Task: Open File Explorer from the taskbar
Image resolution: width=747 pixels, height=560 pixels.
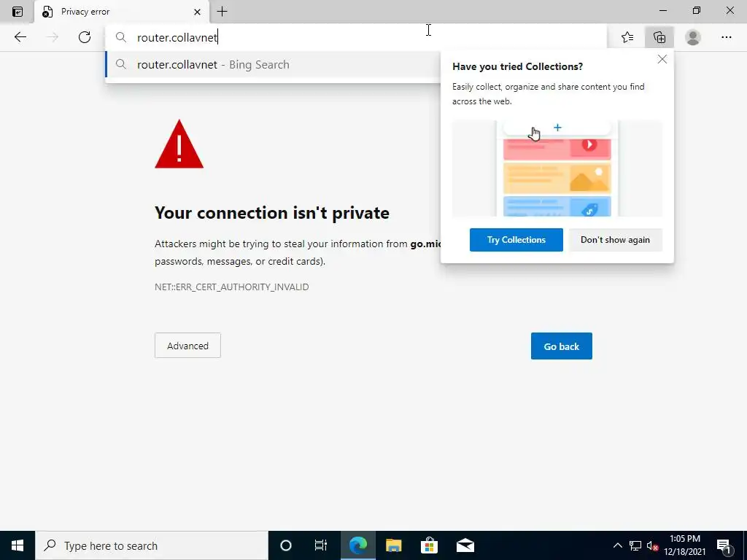Action: (393, 545)
